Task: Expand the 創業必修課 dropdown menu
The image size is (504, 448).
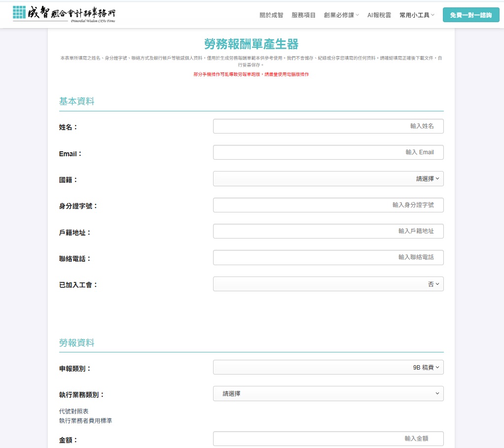Action: click(x=341, y=15)
